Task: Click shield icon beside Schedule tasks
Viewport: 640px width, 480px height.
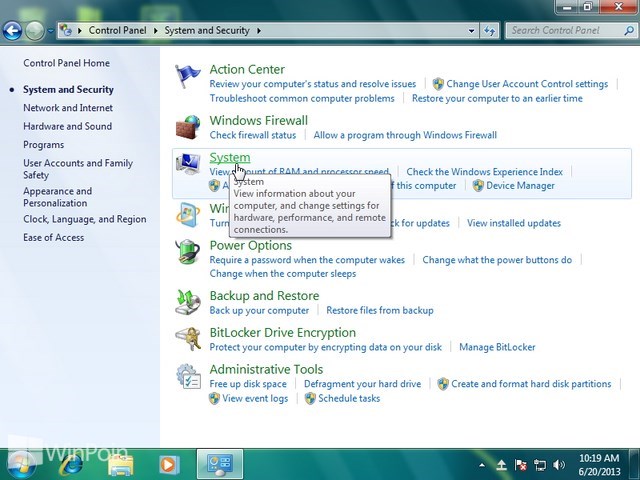Action: point(310,398)
